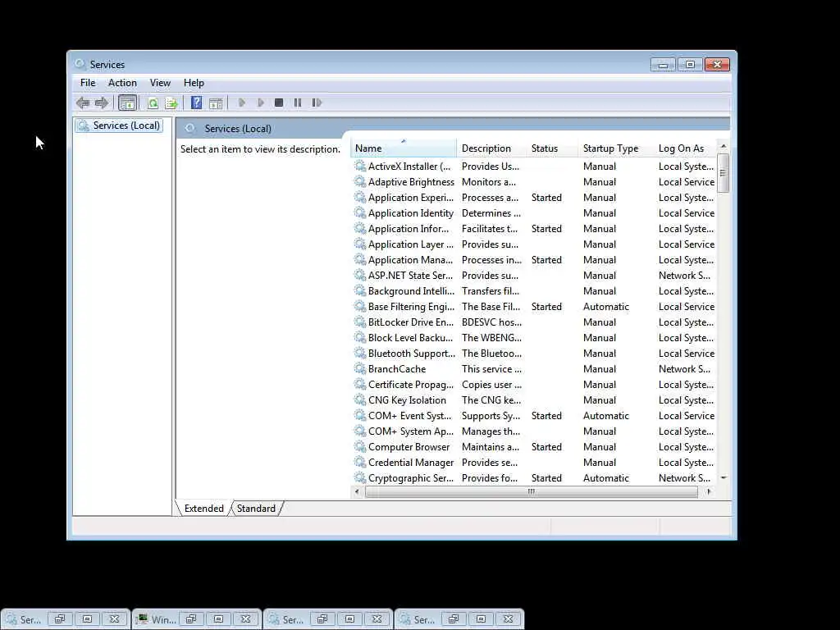840x630 pixels.
Task: Maximize the Win... minimized window
Action: 218,619
